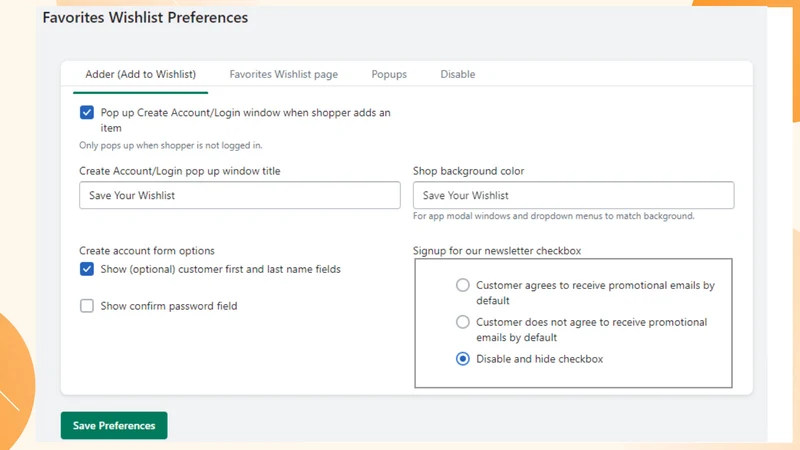Switch to the Favorites Wishlist page tab
The height and width of the screenshot is (450, 800).
click(x=283, y=74)
